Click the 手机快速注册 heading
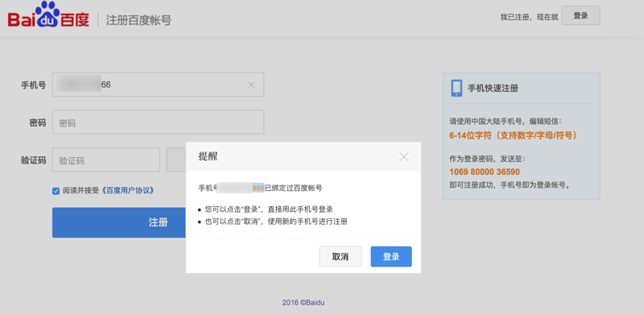Screen dimensions: 644x315 [x=493, y=88]
